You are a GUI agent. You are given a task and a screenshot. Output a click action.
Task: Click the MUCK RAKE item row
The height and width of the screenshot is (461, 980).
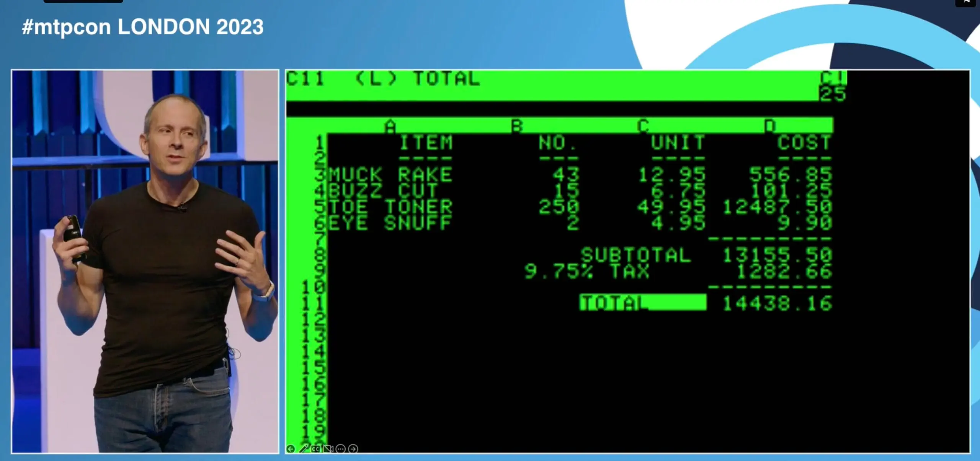coord(580,174)
